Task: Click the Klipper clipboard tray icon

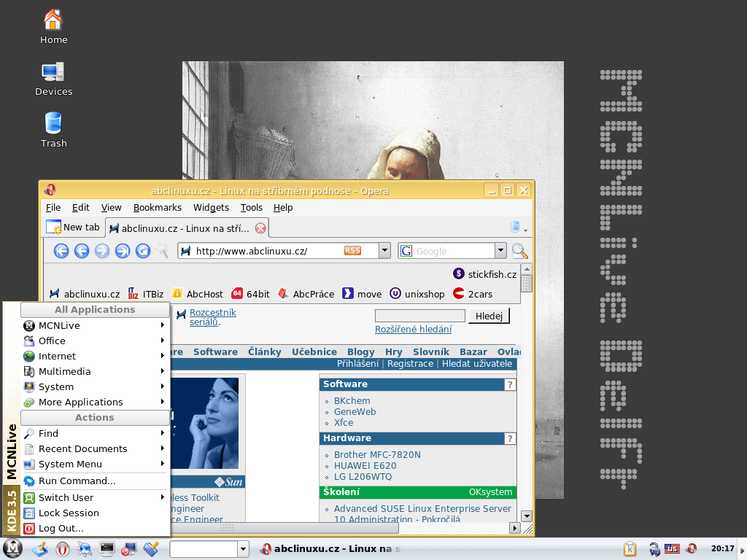Action: pos(630,549)
